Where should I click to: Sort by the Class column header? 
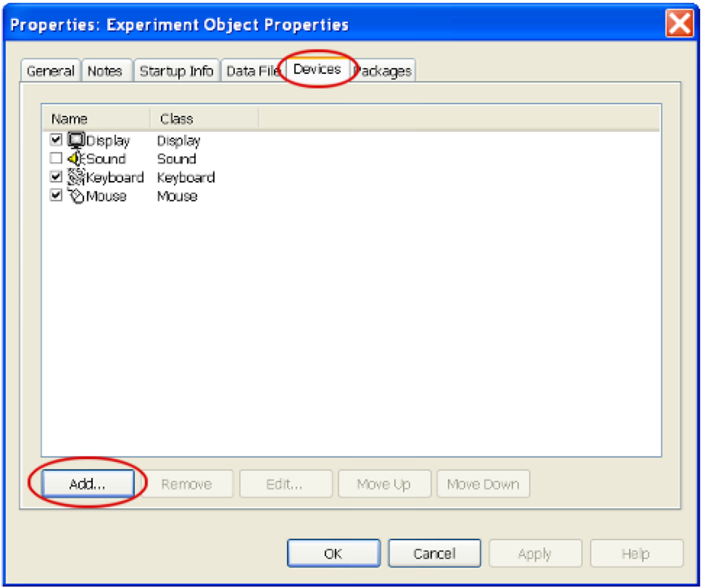click(x=177, y=119)
